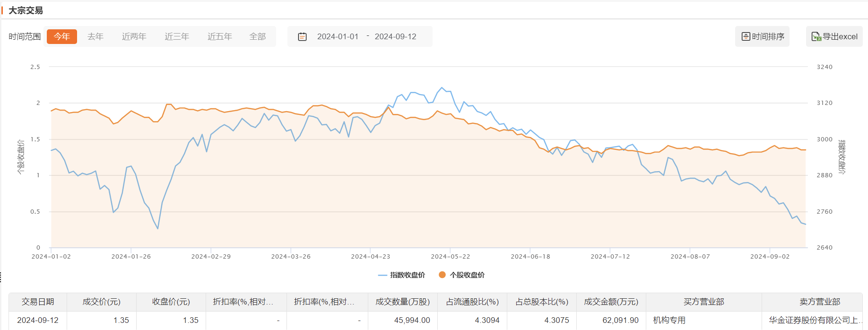Click the 导出excel file icon
This screenshot has height=330, width=868.
(x=816, y=36)
